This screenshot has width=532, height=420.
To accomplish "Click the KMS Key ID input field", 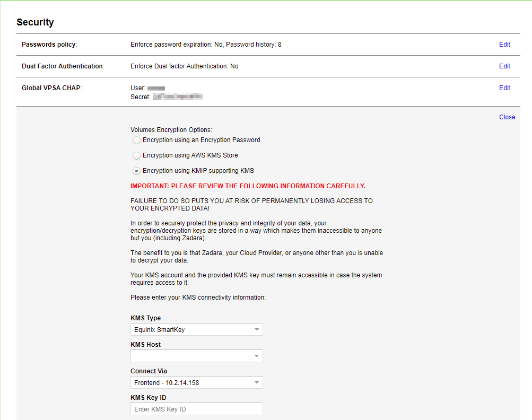I will click(x=196, y=409).
